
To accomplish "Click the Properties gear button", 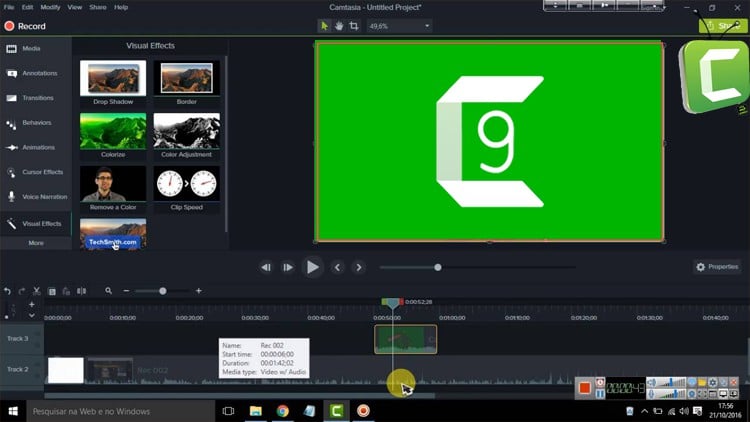I will point(716,267).
